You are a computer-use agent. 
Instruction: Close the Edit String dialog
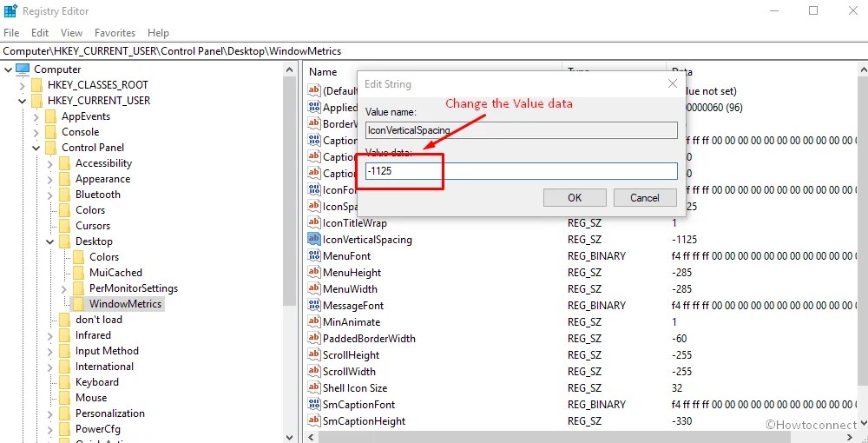click(x=673, y=84)
